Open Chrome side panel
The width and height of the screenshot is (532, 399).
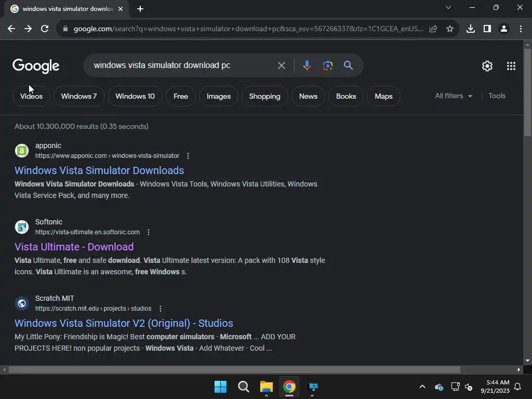coord(487,29)
